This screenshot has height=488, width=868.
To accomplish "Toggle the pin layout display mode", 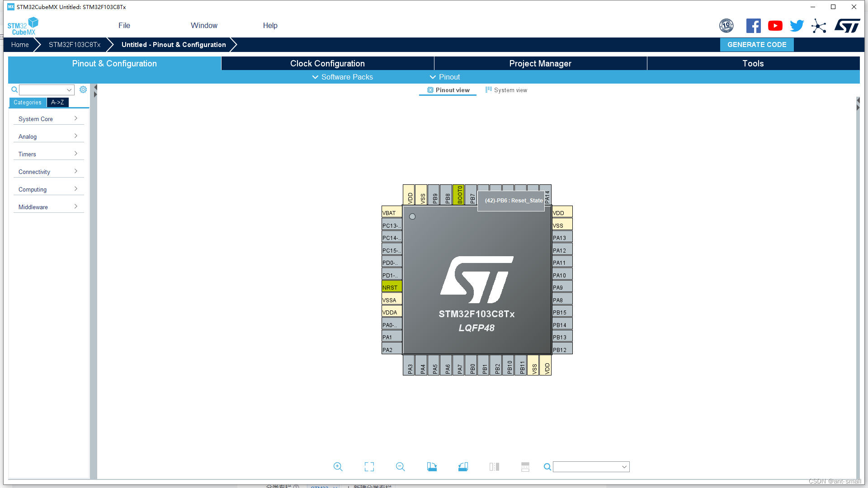I will (x=525, y=466).
